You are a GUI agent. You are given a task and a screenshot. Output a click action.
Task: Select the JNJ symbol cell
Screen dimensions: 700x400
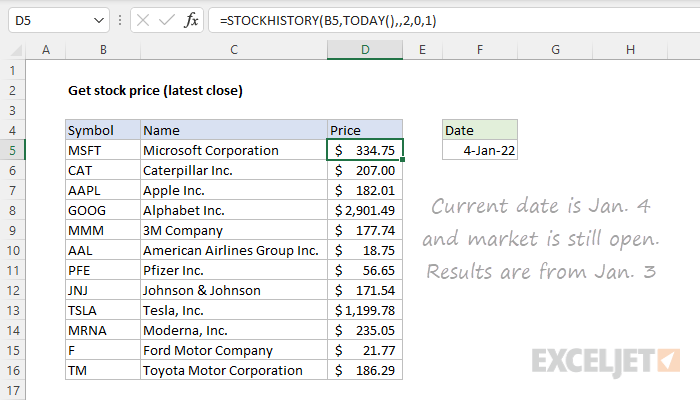tap(103, 290)
